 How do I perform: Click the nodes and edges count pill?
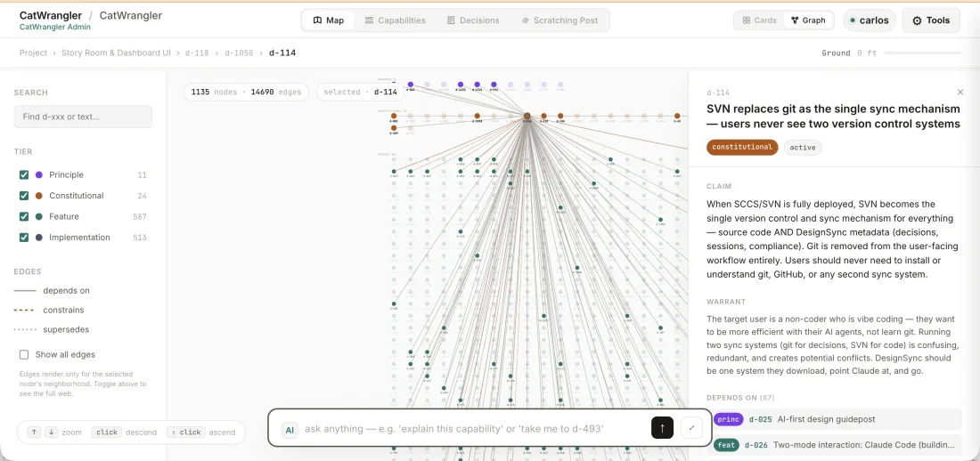(246, 92)
